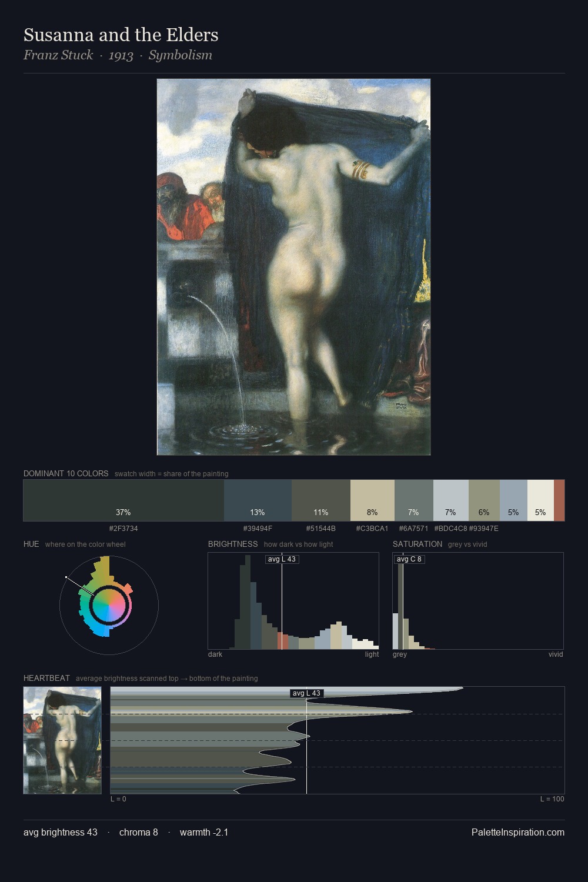Viewport: 588px width, 882px height.
Task: Click the 'avg brightness 43' footer stat
Action: coord(61,833)
